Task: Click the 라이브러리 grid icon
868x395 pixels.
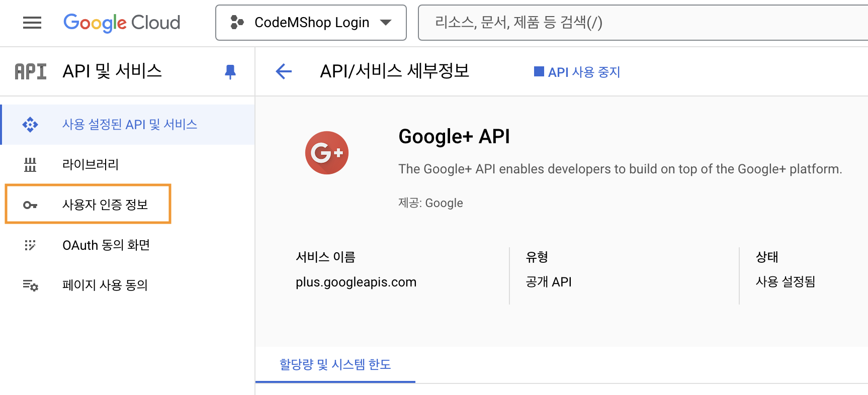Action: click(30, 165)
